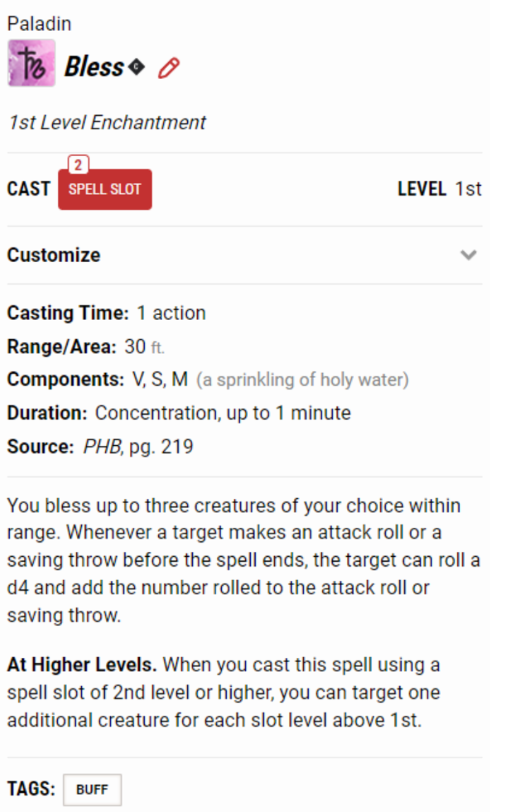Image resolution: width=509 pixels, height=812 pixels.
Task: Click the TAGS label
Action: (31, 789)
